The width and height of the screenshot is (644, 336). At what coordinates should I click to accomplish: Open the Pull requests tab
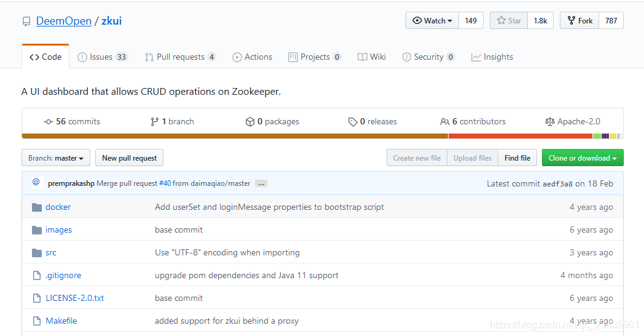[180, 57]
